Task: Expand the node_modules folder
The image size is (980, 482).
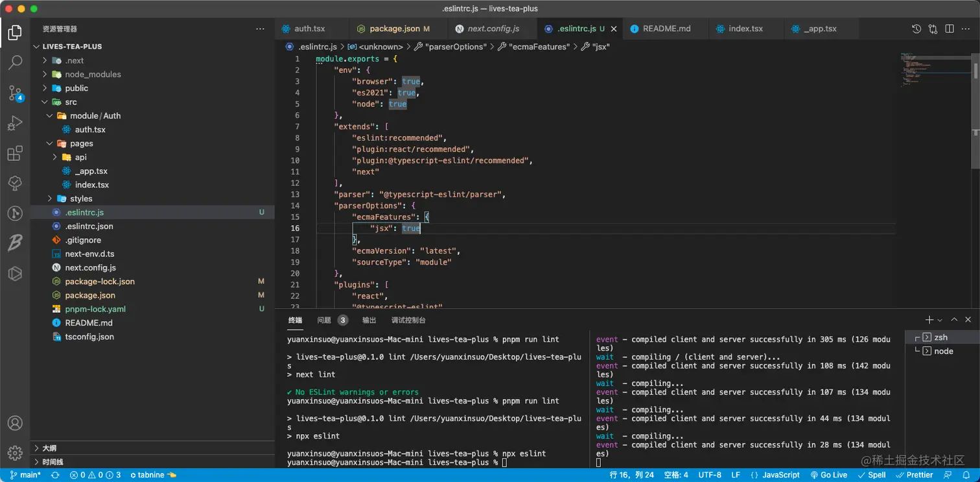Action: pyautogui.click(x=93, y=75)
